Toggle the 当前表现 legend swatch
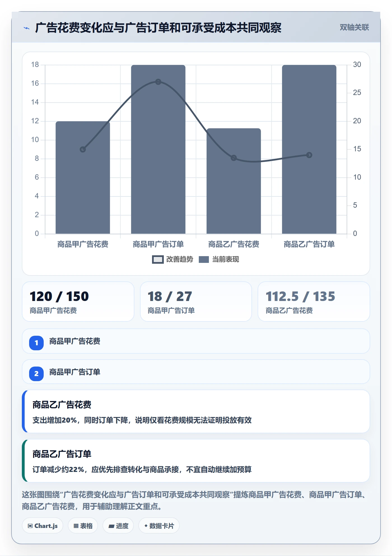This screenshot has width=392, height=556. [204, 260]
